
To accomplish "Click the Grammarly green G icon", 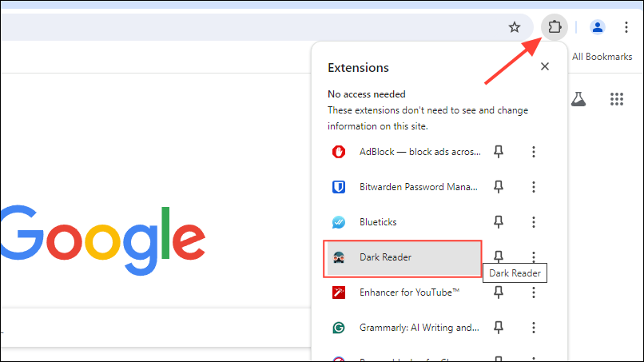I will point(339,328).
